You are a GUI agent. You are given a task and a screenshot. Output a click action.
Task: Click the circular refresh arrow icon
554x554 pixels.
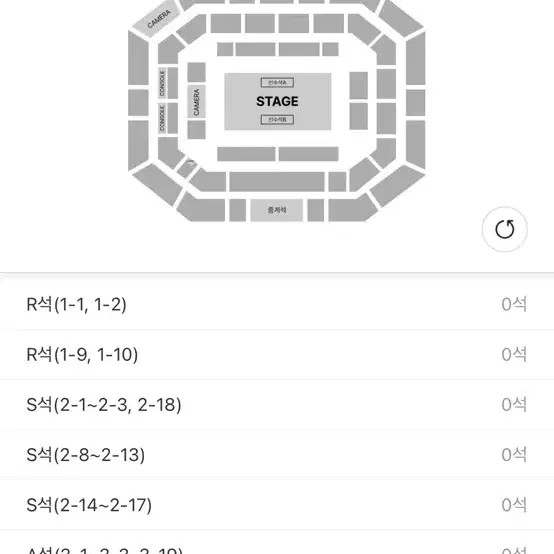tap(505, 229)
